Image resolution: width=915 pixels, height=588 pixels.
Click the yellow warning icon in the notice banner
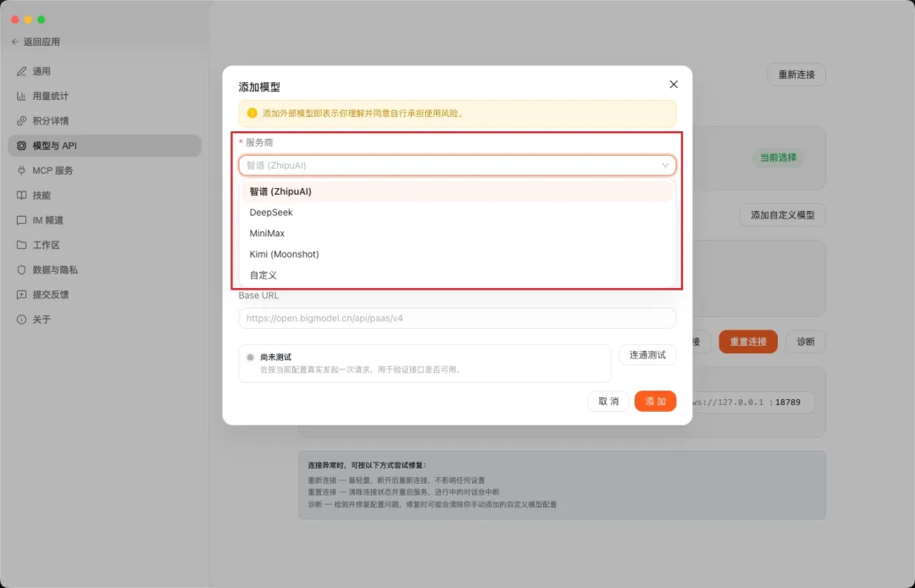252,114
